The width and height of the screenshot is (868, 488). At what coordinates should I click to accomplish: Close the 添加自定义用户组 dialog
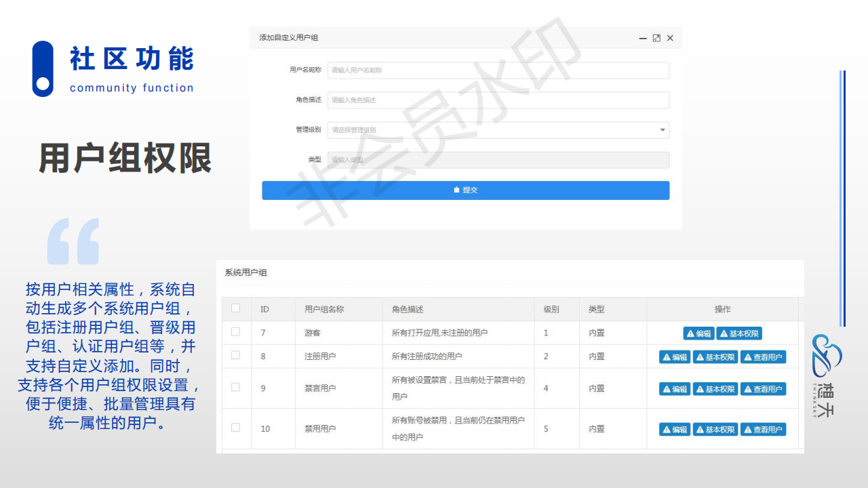[670, 38]
